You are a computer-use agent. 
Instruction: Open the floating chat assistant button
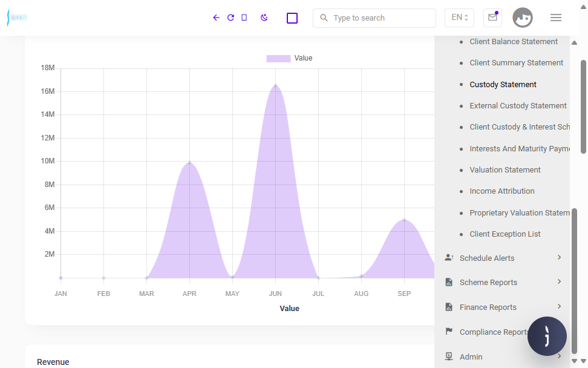[x=547, y=337]
